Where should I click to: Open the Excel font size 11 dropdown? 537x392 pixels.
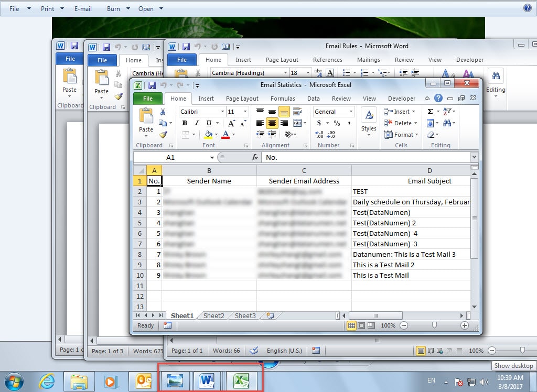click(245, 112)
